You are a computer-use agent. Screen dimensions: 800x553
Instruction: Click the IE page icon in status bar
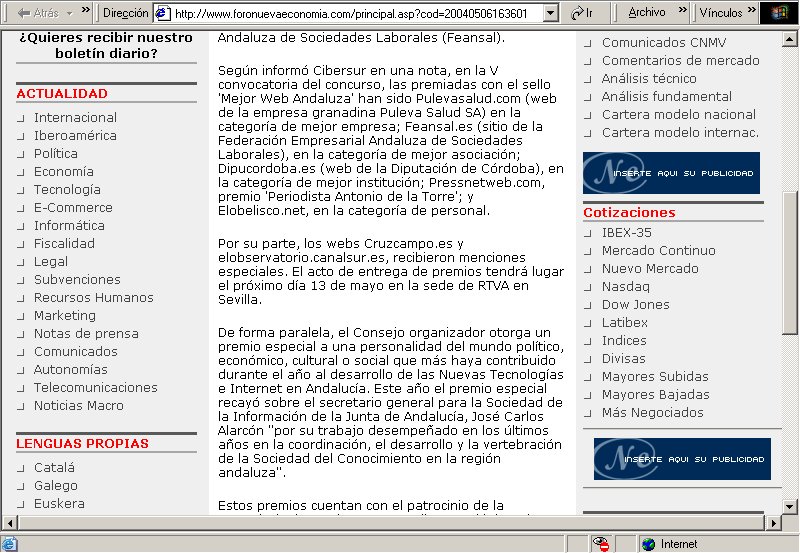point(10,544)
